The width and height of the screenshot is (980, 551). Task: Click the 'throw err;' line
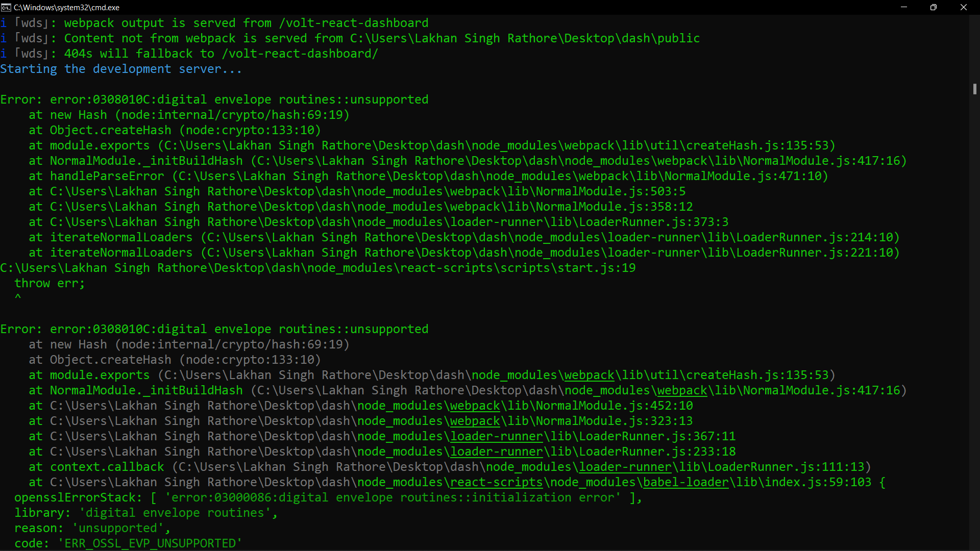(x=50, y=284)
